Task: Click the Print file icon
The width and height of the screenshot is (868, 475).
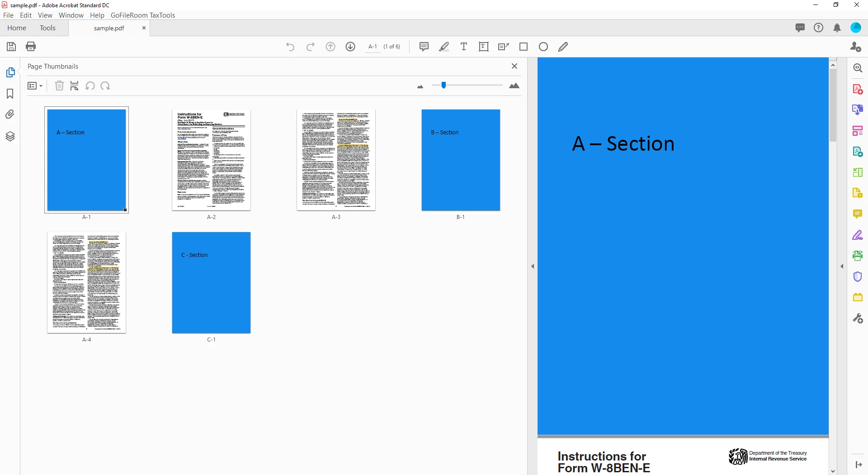Action: 31,47
